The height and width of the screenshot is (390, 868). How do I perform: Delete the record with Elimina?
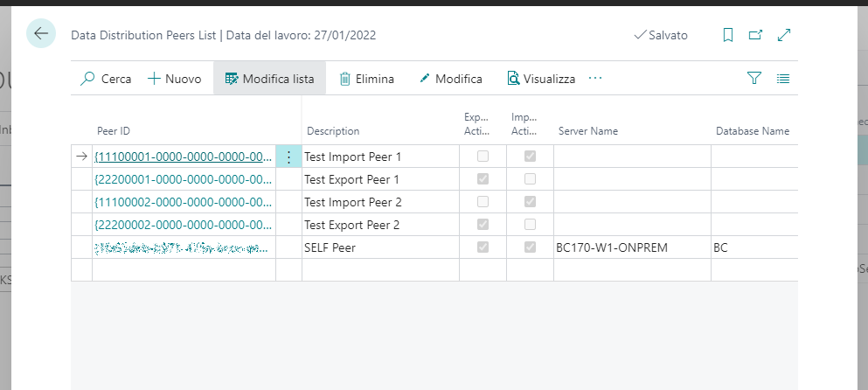366,79
